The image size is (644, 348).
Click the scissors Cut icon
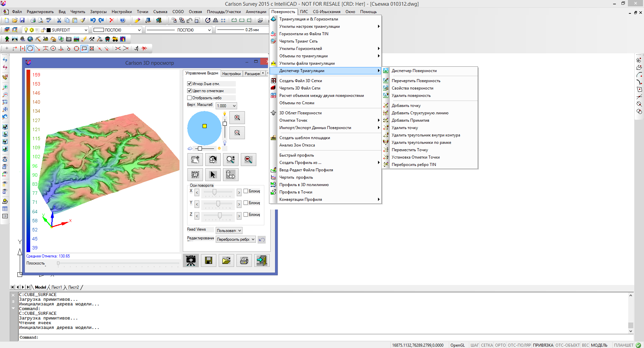59,20
